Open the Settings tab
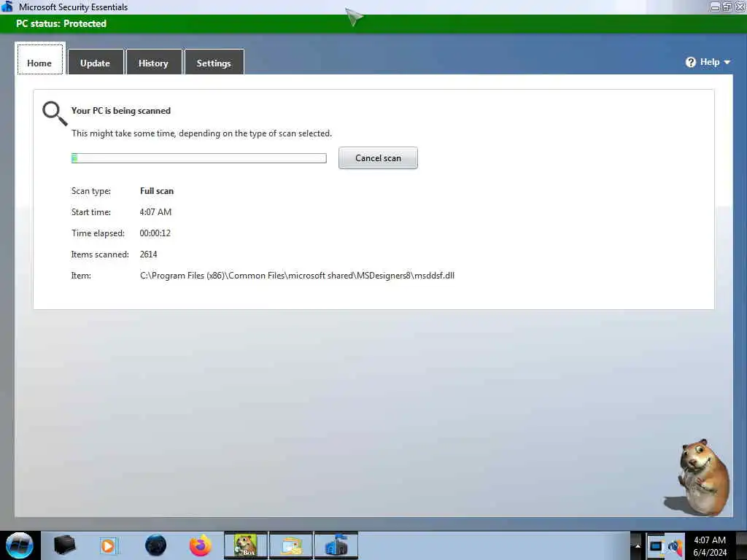747x560 pixels. (214, 63)
